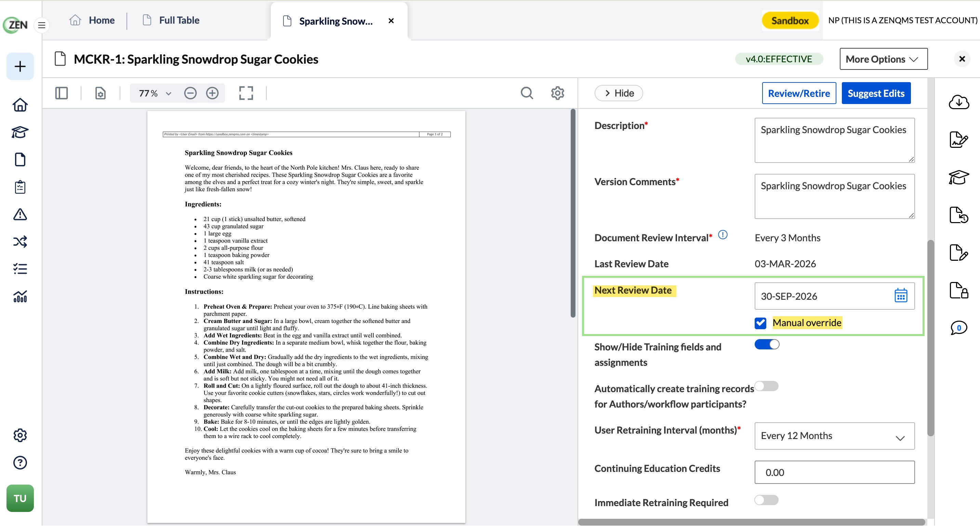Click the cloud download icon
Image resolution: width=980 pixels, height=527 pixels.
pyautogui.click(x=959, y=102)
